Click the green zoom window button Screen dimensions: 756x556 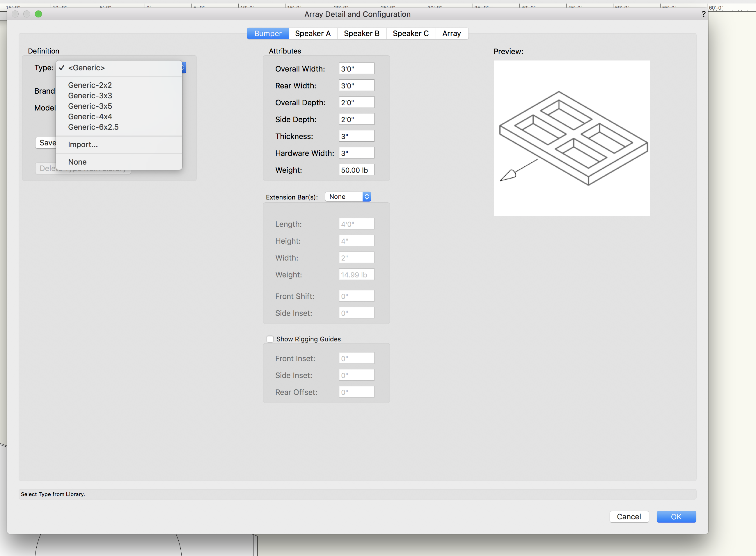point(38,14)
